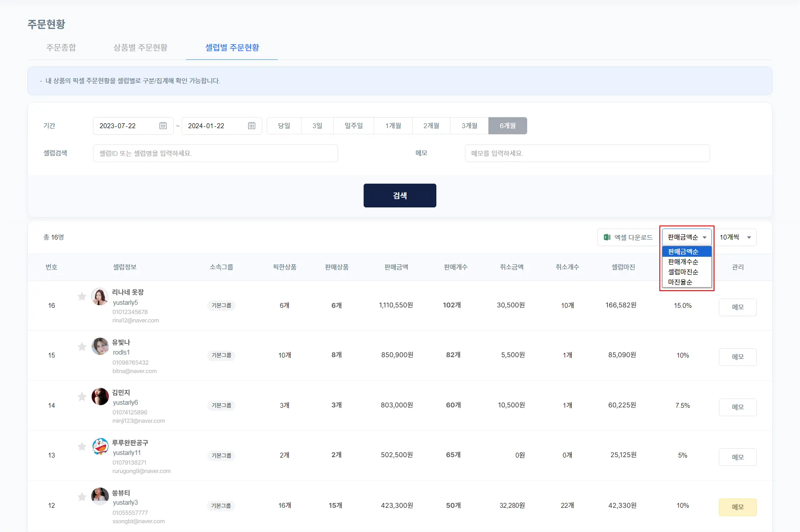
Task: Select 마진율순 option in sort list
Action: point(687,282)
